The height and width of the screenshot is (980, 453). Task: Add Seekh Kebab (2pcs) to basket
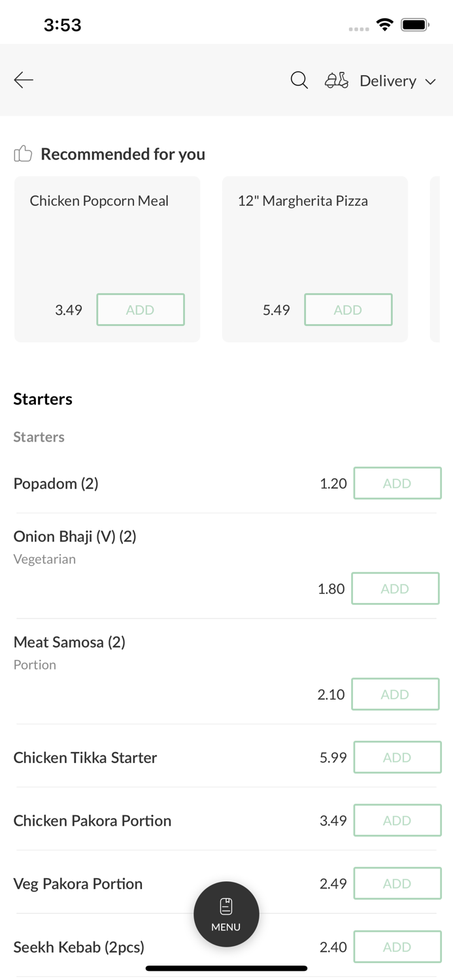[397, 947]
